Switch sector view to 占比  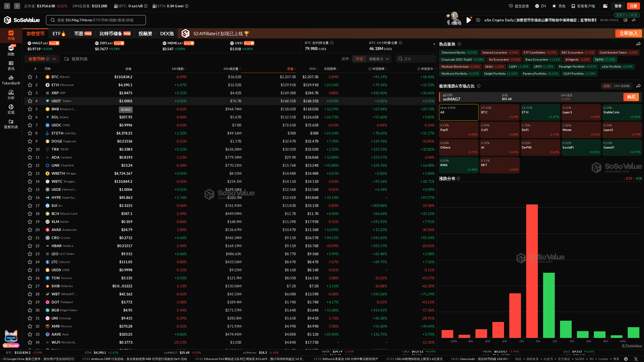point(607,86)
